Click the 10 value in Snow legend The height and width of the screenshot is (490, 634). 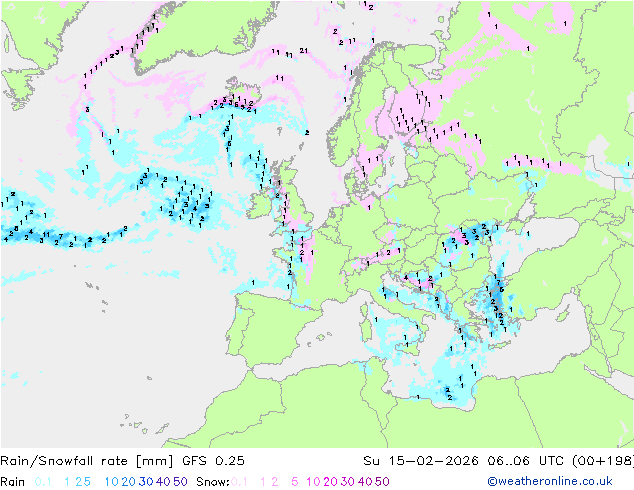point(313,482)
